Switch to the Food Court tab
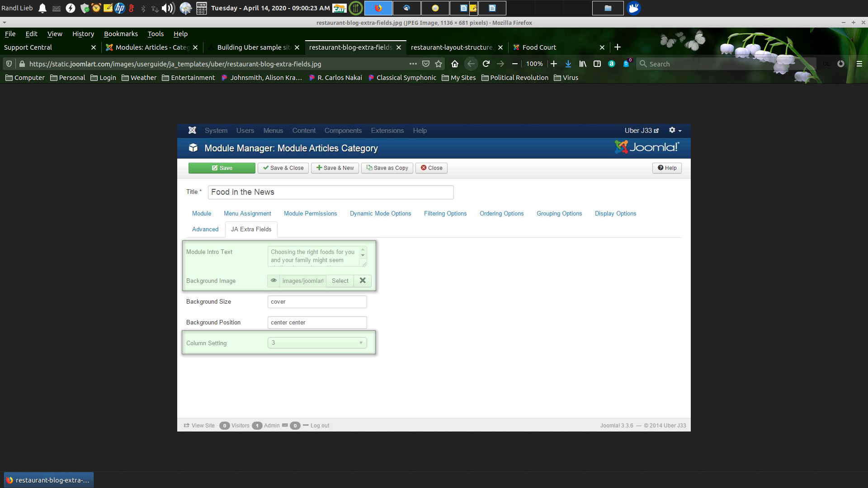This screenshot has height=488, width=868. tap(539, 47)
